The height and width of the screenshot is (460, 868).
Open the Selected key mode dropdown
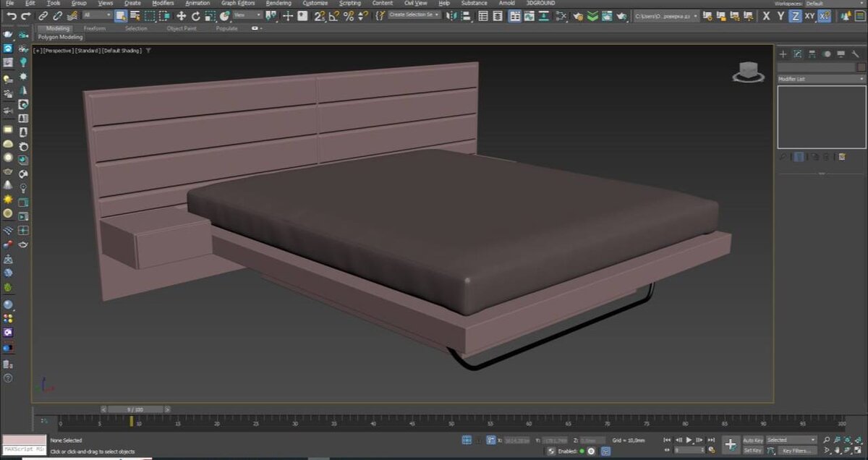(791, 440)
